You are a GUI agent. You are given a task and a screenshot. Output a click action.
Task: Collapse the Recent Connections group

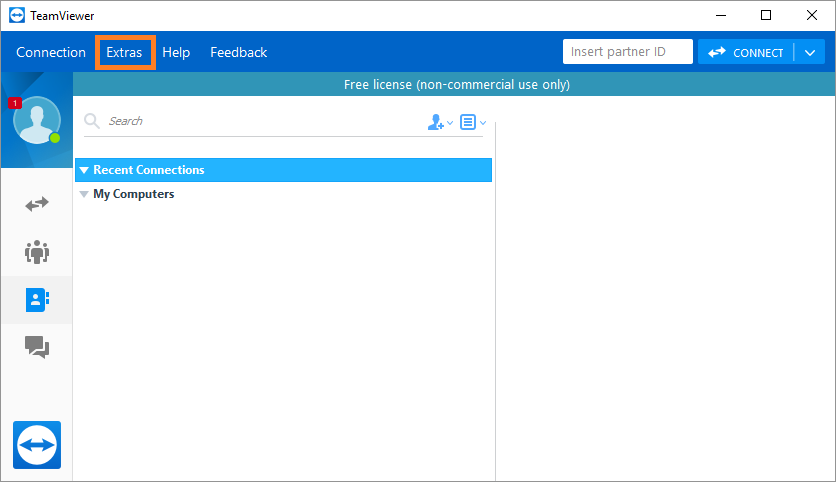coord(84,170)
